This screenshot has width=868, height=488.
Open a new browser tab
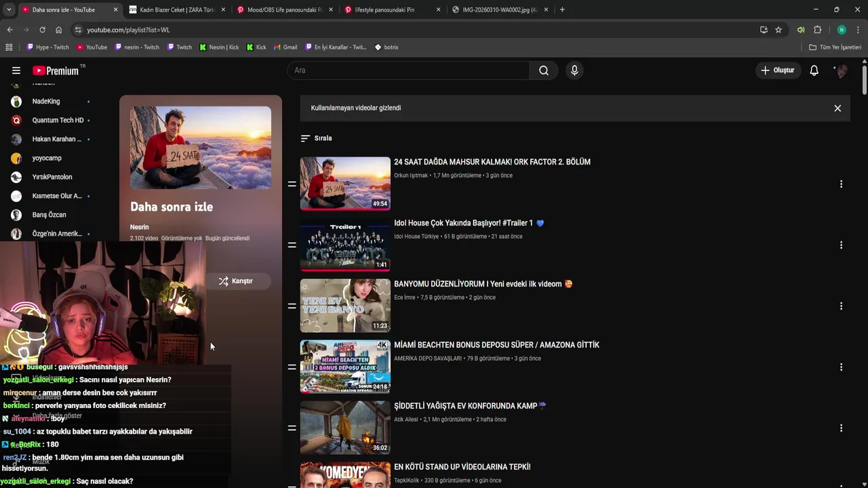point(562,10)
